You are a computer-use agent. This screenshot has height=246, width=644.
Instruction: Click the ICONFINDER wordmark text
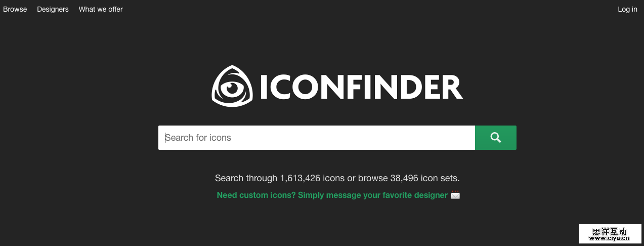(x=361, y=87)
